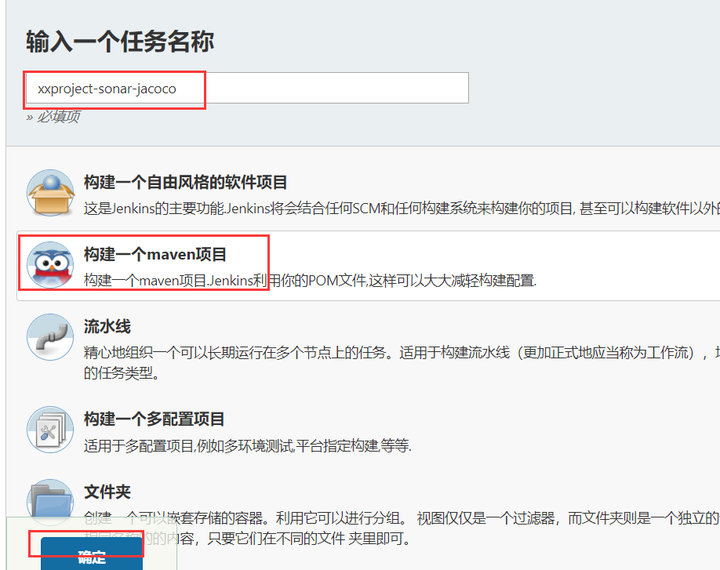Viewport: 720px width, 570px height.
Task: Select the maven project owl icon
Action: pos(51,265)
